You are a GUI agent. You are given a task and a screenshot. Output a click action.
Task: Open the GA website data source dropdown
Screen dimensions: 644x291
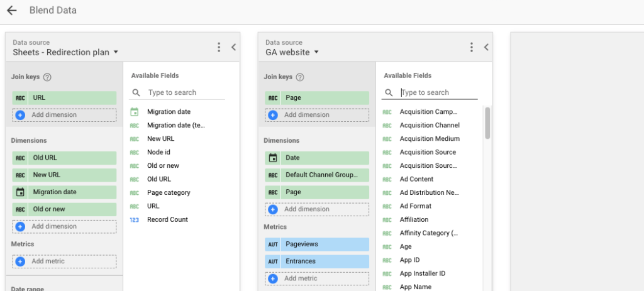click(x=292, y=52)
